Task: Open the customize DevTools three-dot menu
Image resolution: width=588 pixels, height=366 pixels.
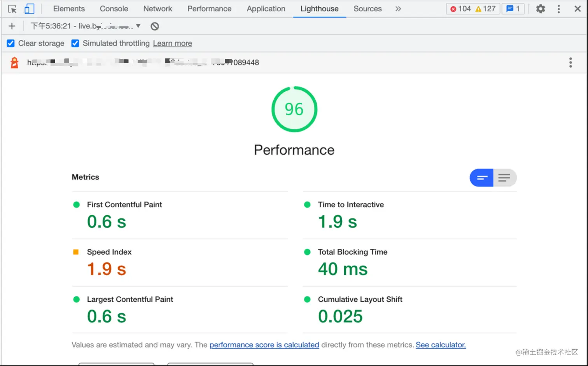Action: pyautogui.click(x=559, y=9)
